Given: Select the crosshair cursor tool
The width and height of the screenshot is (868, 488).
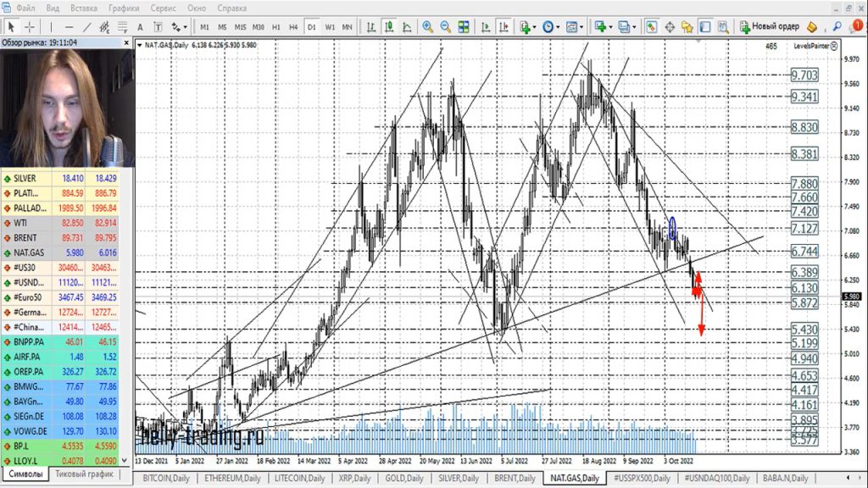Looking at the screenshot, I should click(29, 27).
